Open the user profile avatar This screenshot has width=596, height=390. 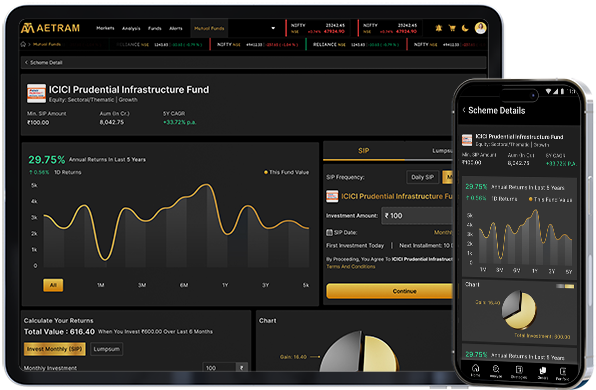[x=480, y=28]
